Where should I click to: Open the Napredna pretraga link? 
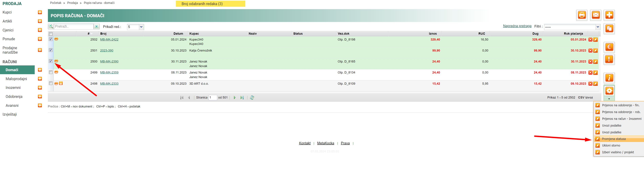tap(517, 26)
